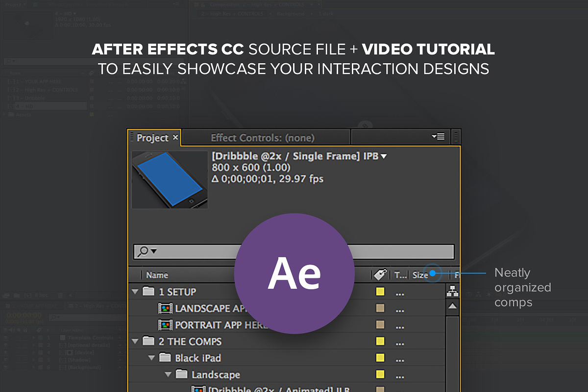Click the 1 SETUP folder icon
This screenshot has height=392, width=588.
pyautogui.click(x=148, y=292)
